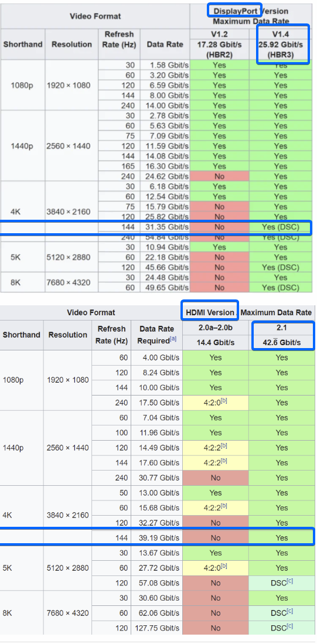Click the '2.0a–2.0b' column header
Viewport: 317px width, 644px height.
pos(216,328)
